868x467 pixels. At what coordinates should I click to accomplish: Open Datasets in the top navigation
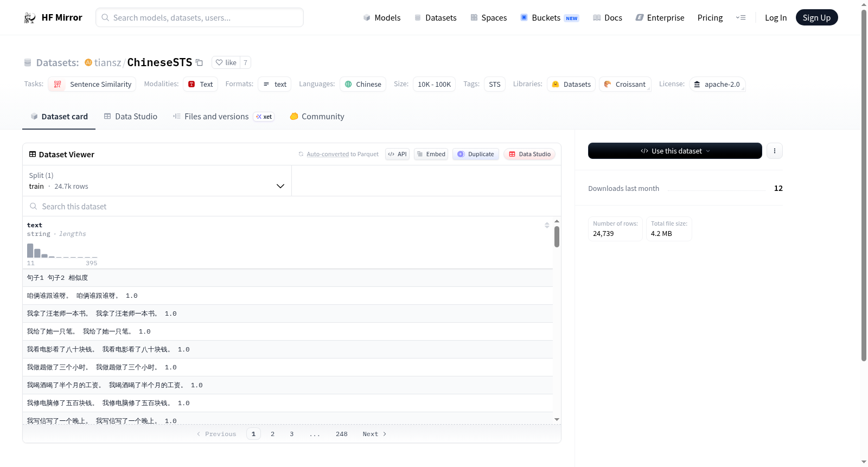coord(435,18)
